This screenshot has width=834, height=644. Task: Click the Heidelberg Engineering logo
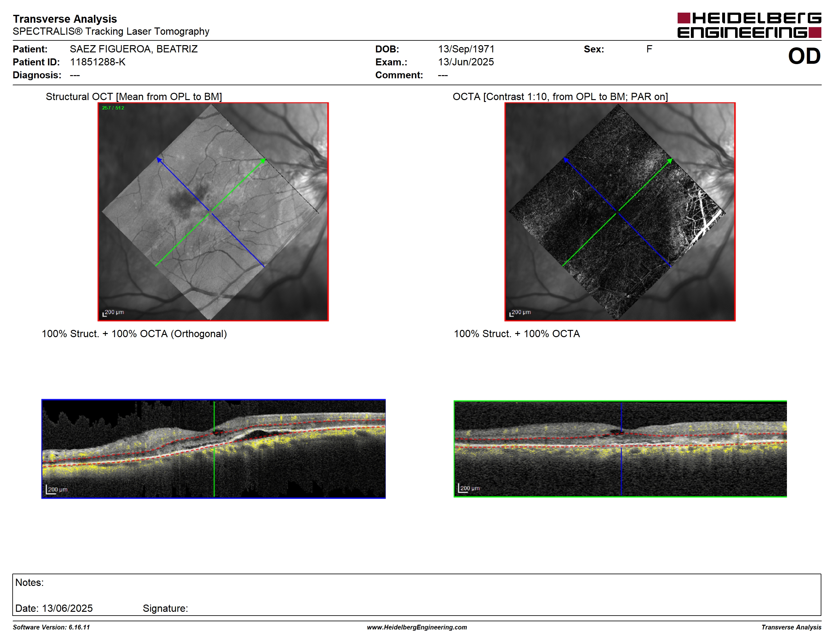(749, 25)
